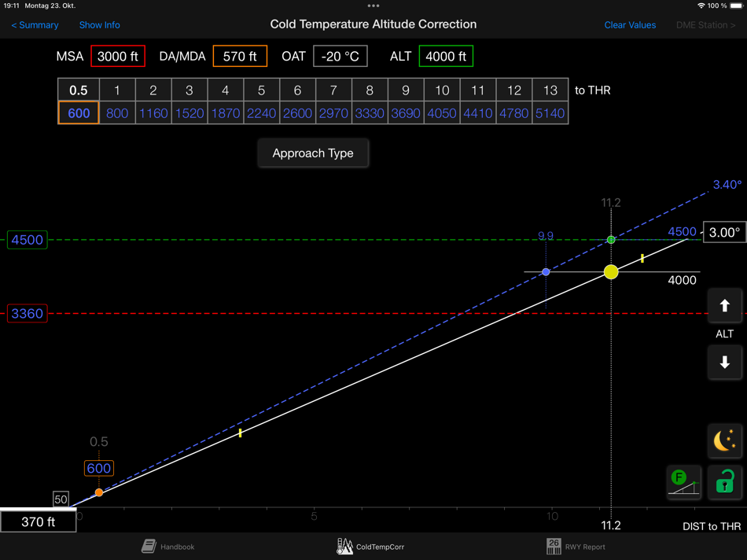
Task: Toggle the green padlock lock icon
Action: click(x=724, y=482)
